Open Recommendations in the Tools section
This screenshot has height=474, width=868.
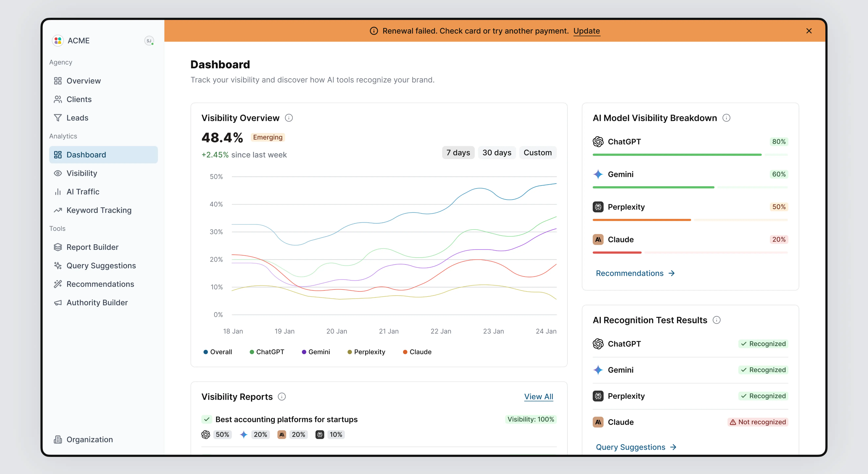(x=103, y=284)
